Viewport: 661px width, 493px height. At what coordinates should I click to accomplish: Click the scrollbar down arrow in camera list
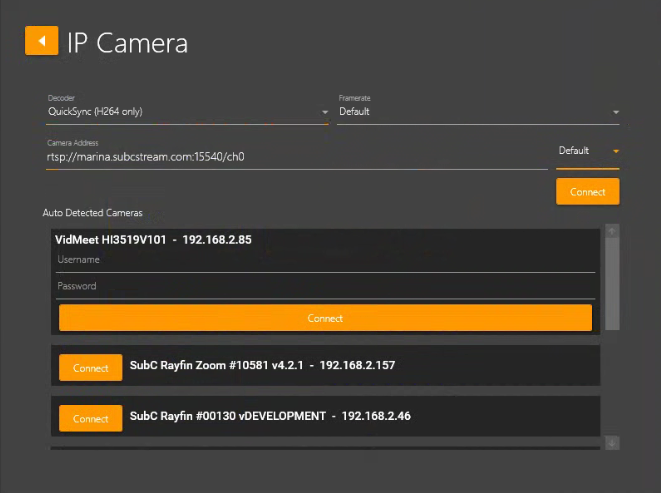[x=612, y=443]
